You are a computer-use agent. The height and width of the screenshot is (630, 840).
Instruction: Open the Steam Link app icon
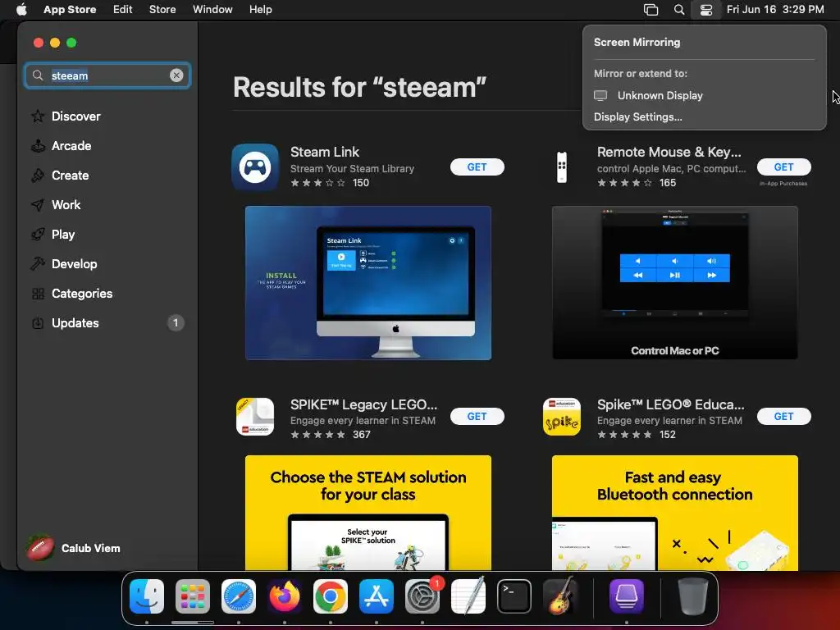pyautogui.click(x=255, y=167)
